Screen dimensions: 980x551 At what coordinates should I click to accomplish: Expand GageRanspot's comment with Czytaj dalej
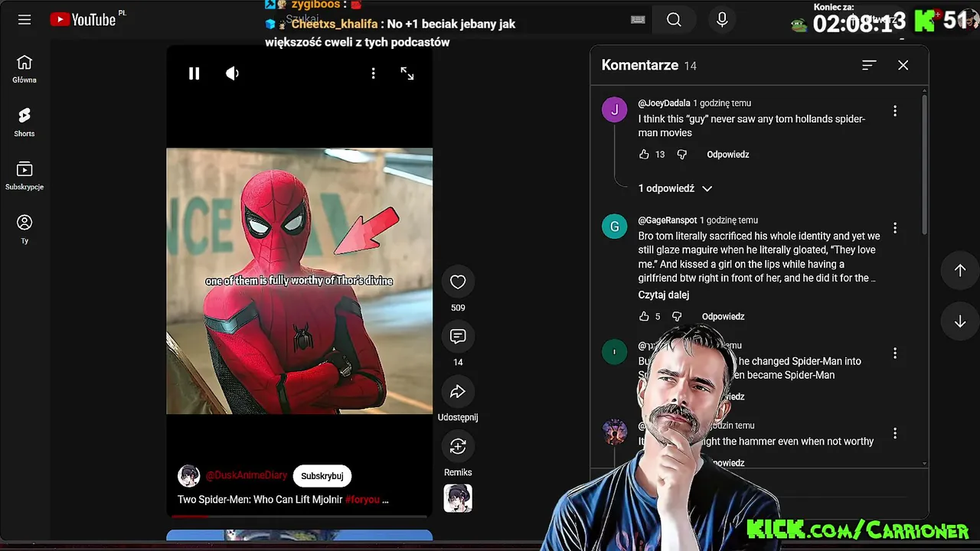664,295
